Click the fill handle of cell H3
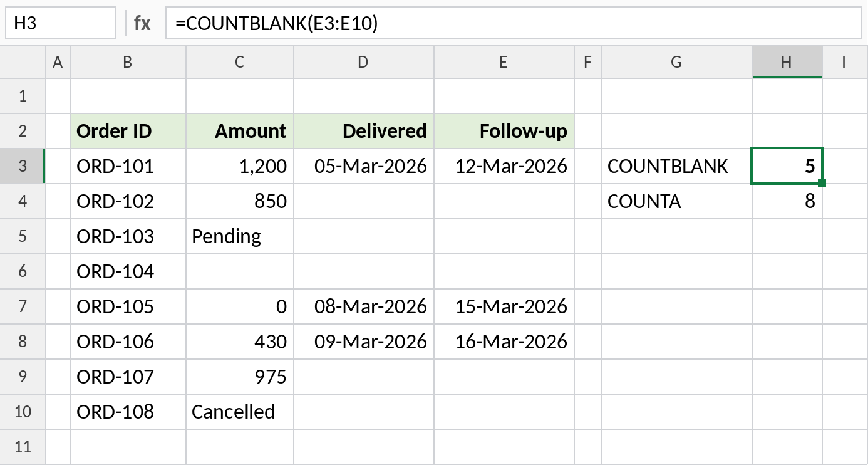This screenshot has width=868, height=465. [x=822, y=184]
